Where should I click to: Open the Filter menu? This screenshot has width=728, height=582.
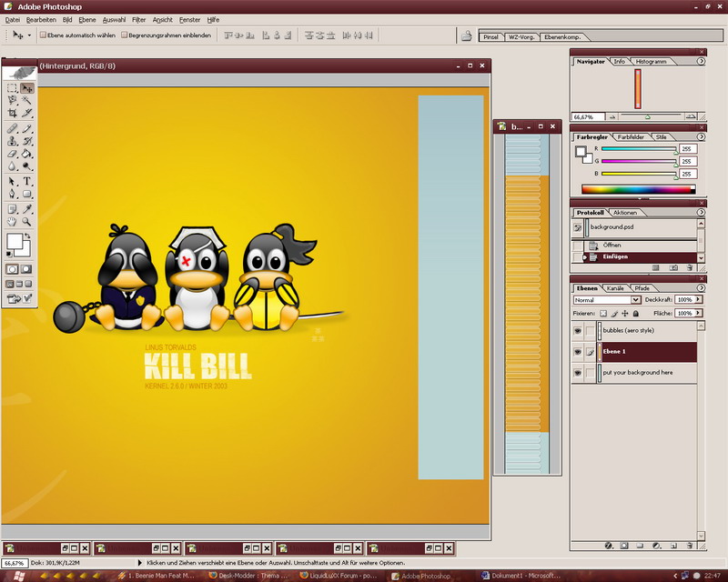pos(138,20)
